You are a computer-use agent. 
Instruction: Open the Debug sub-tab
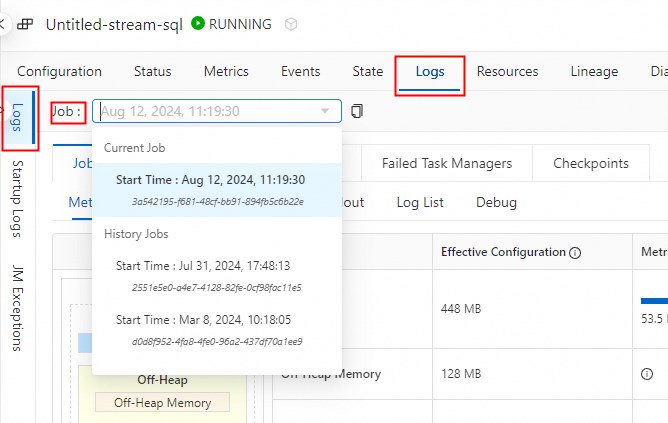point(496,202)
